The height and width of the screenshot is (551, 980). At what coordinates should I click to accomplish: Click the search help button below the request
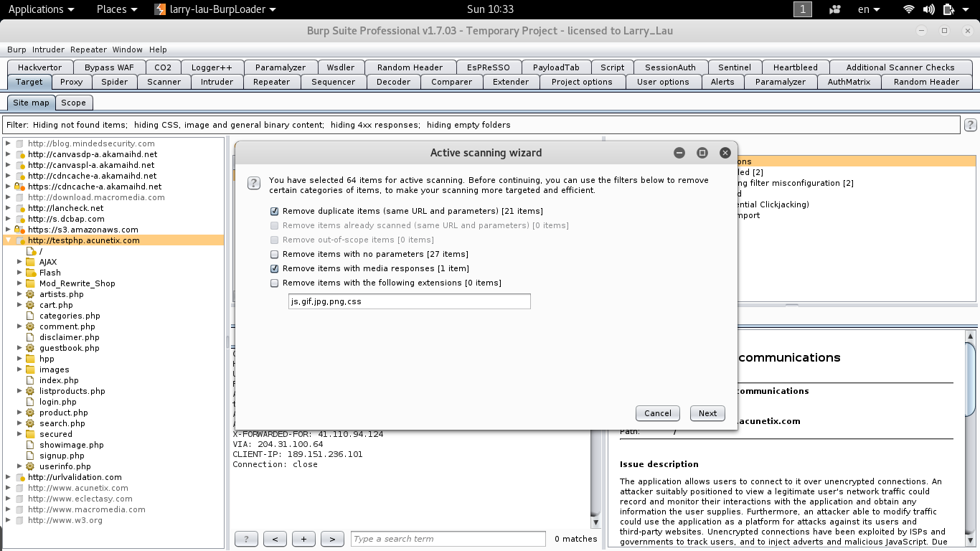246,539
